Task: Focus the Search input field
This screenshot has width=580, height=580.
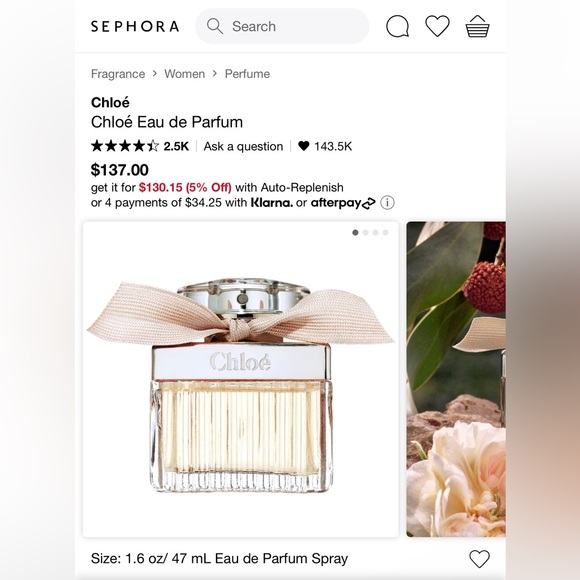Action: pos(282,26)
